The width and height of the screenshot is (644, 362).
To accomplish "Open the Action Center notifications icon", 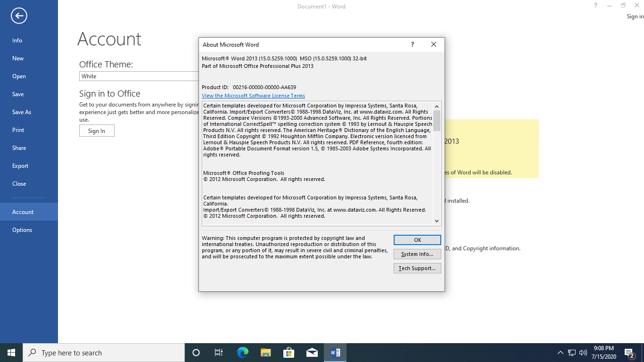I will point(629,353).
